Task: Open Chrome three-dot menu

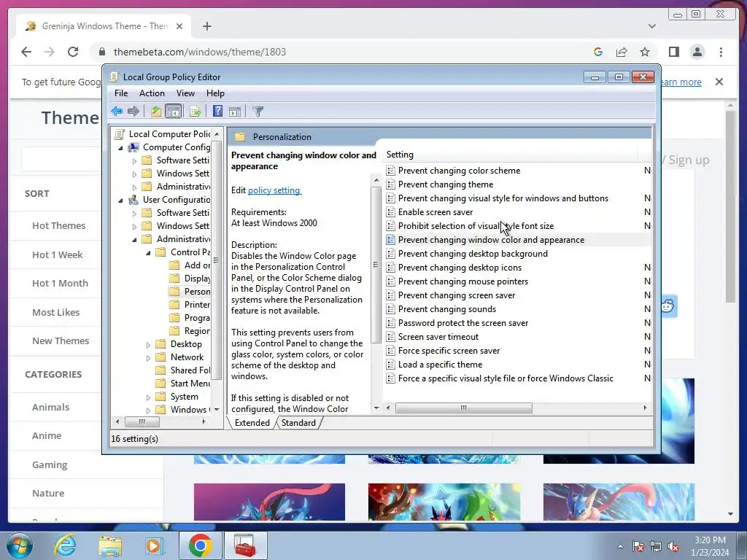Action: click(721, 52)
